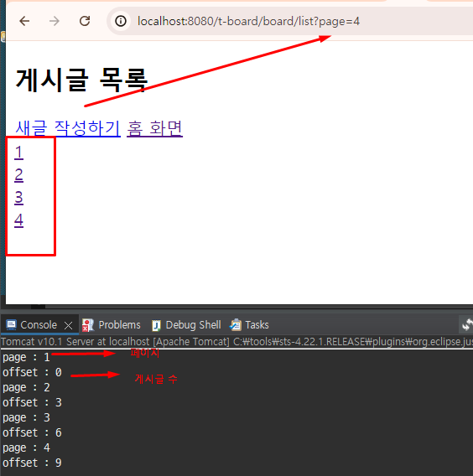Click console line 'offset : 3'
473x476 pixels.
[32, 402]
